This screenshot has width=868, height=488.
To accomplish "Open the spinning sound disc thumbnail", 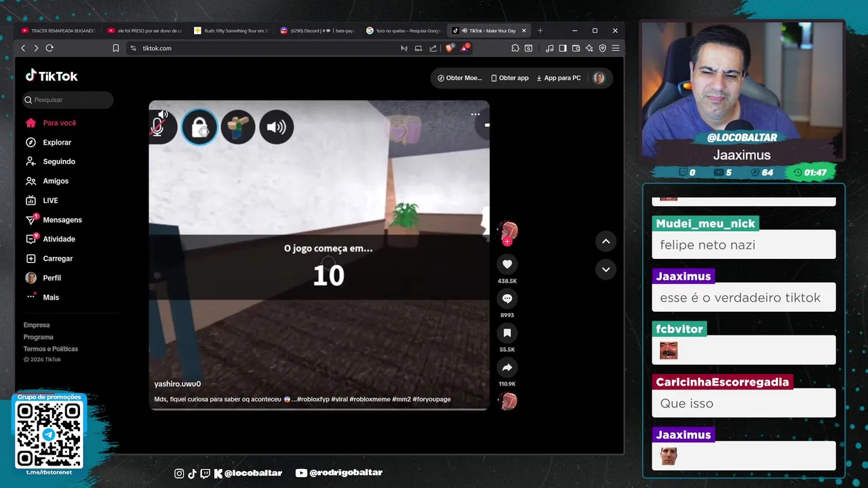I will pyautogui.click(x=507, y=401).
